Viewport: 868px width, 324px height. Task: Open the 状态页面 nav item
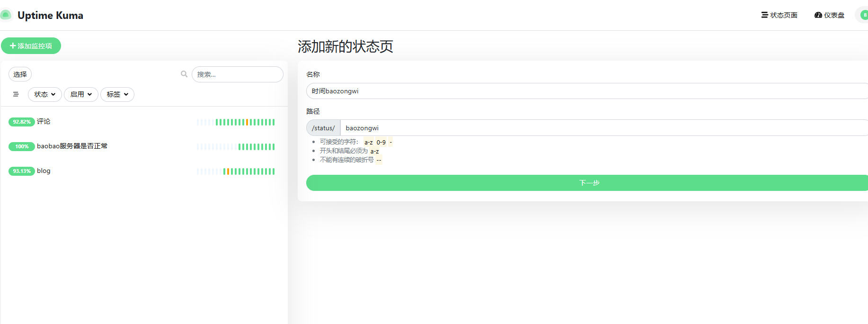[779, 15]
